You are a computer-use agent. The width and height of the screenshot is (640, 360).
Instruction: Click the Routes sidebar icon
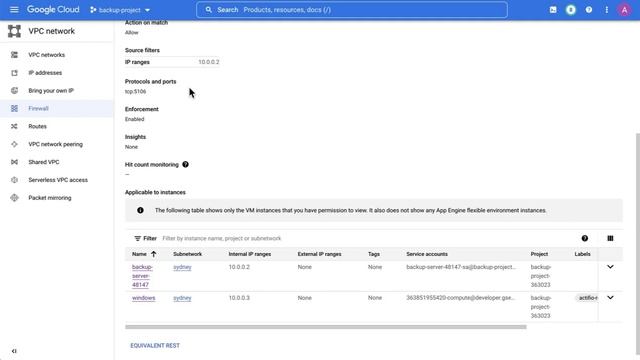(x=14, y=127)
